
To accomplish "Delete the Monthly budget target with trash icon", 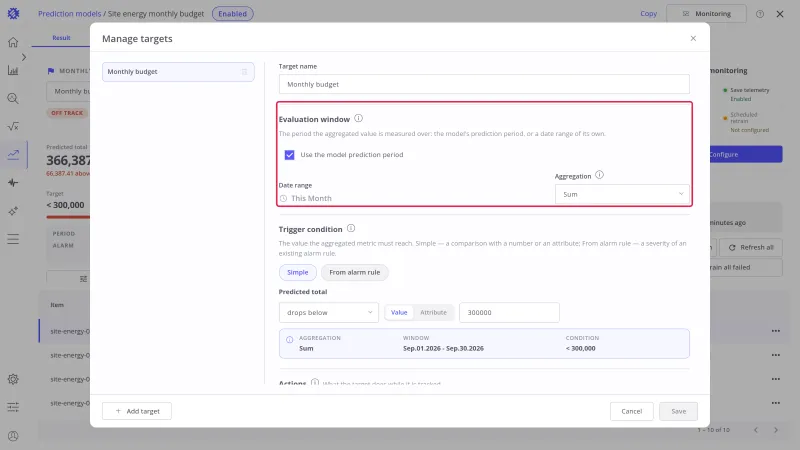I will point(244,72).
